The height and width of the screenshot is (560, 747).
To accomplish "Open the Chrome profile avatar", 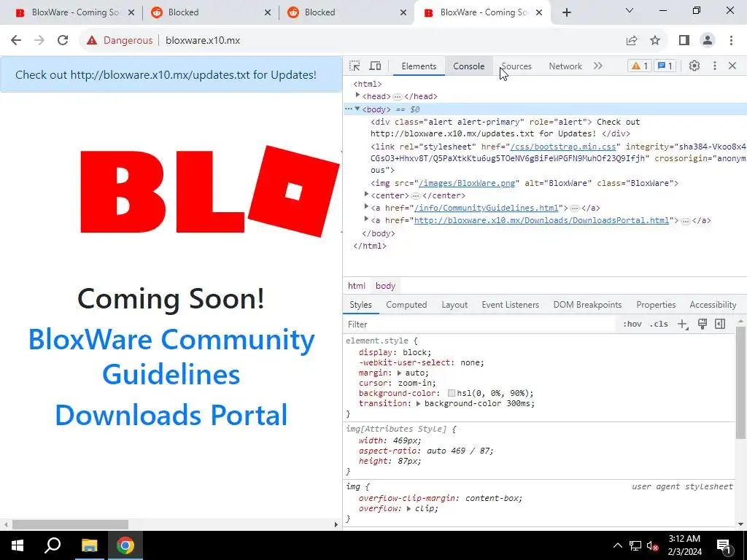I will pyautogui.click(x=708, y=41).
